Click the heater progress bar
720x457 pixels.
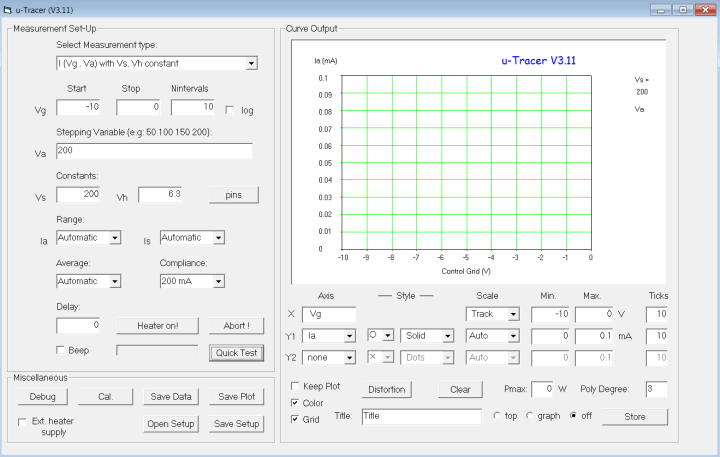[157, 351]
